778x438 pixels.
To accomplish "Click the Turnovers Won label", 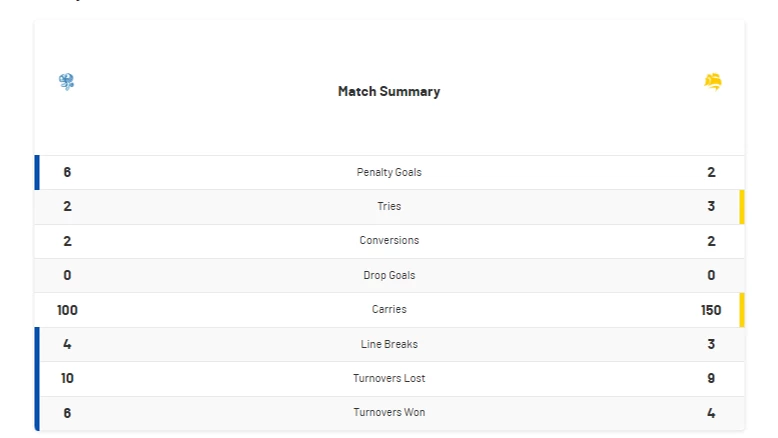I will point(389,412).
